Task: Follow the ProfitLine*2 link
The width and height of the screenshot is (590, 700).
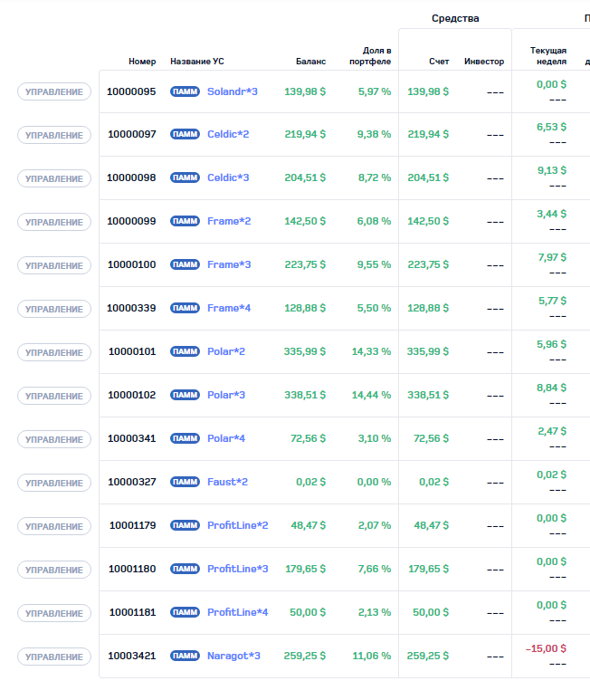Action: (237, 525)
